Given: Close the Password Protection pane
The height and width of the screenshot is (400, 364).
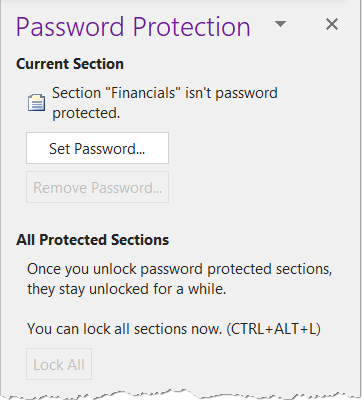Looking at the screenshot, I should click(x=332, y=24).
